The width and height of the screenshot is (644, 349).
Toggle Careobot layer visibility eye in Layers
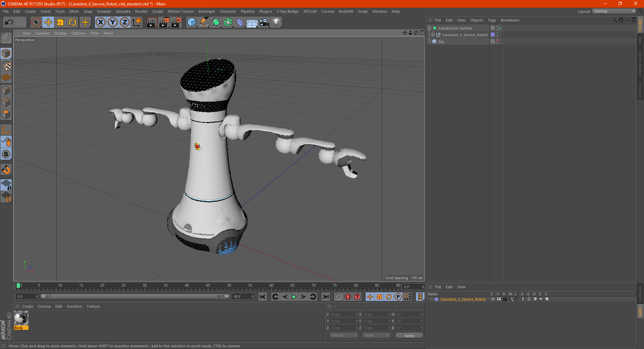499,299
